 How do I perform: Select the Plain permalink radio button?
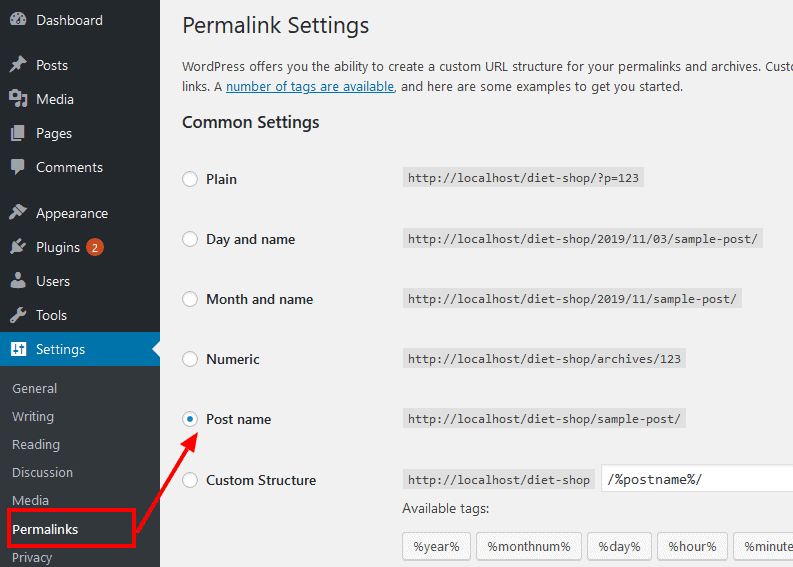coord(190,179)
